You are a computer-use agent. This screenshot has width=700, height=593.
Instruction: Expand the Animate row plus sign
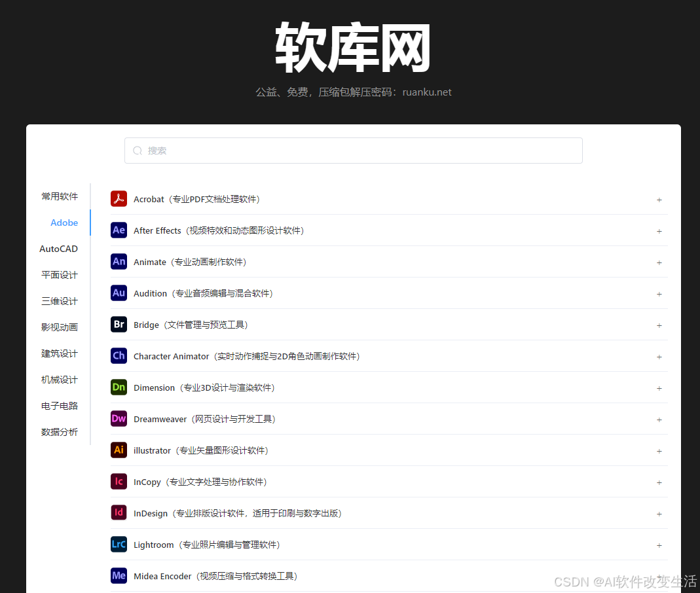[659, 263]
